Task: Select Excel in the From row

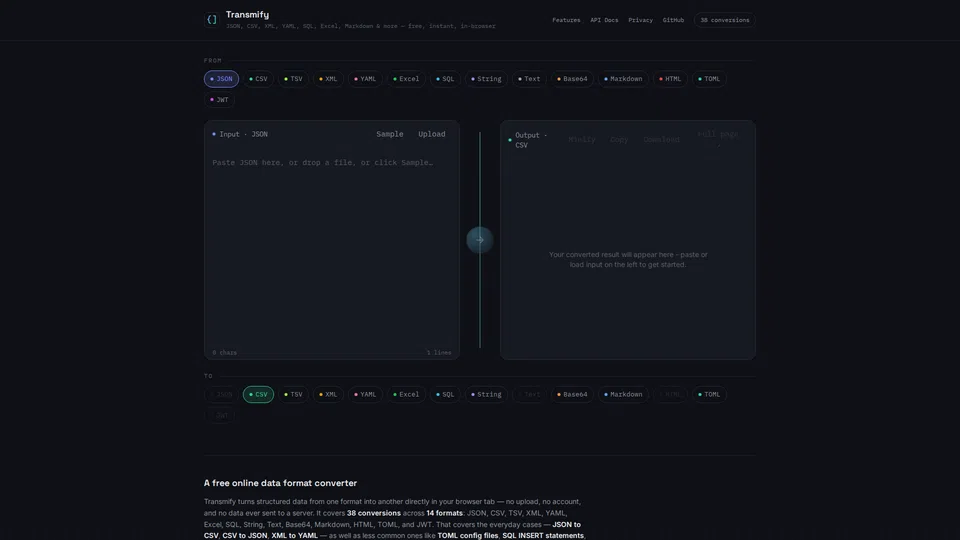Action: (406, 79)
